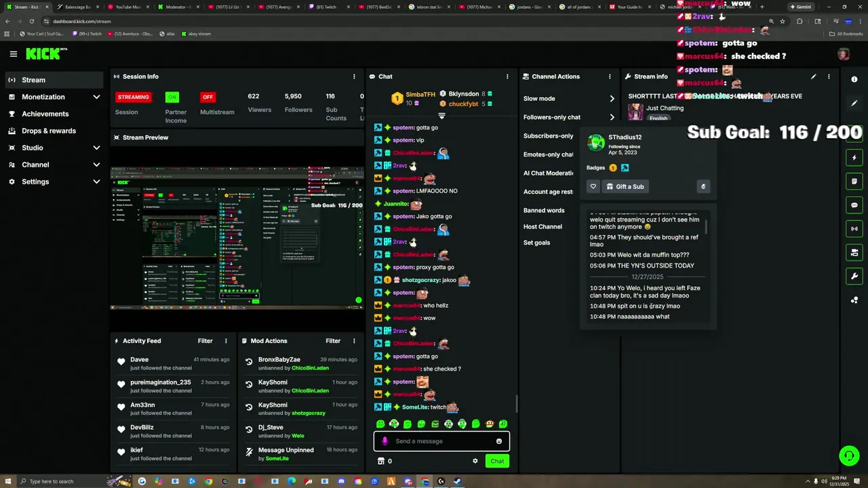Open Followers-only chat options chevron

[612, 117]
